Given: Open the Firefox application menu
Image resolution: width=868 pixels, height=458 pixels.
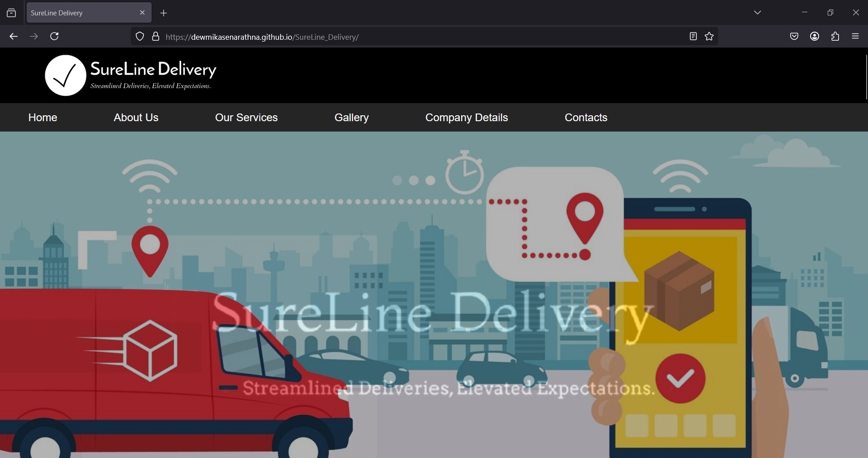Looking at the screenshot, I should point(855,37).
